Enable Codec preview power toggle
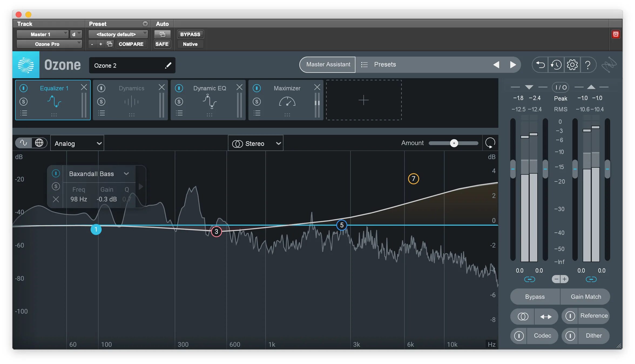 [519, 336]
